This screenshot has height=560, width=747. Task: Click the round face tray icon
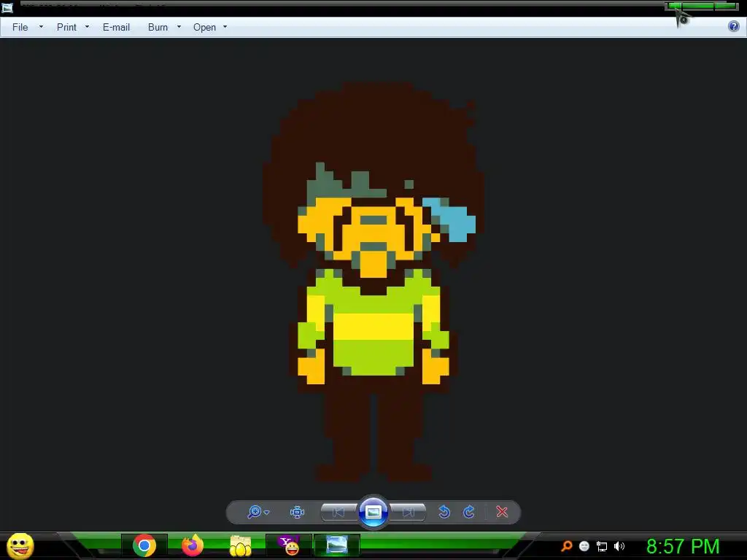(x=584, y=546)
